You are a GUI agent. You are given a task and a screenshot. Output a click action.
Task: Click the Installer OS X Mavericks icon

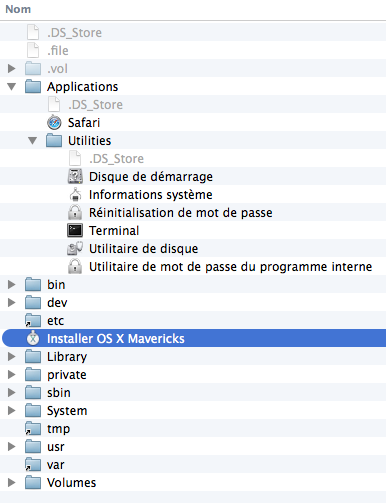(x=33, y=338)
